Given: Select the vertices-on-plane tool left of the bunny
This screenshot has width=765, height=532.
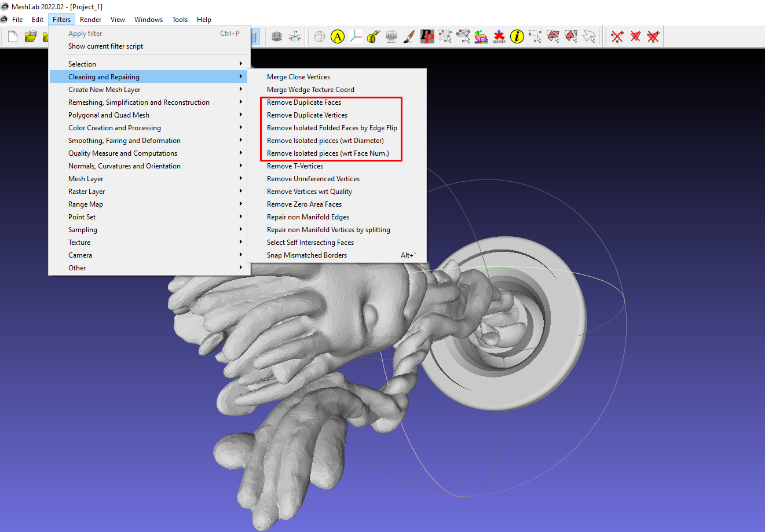Looking at the screenshot, I should coord(463,37).
